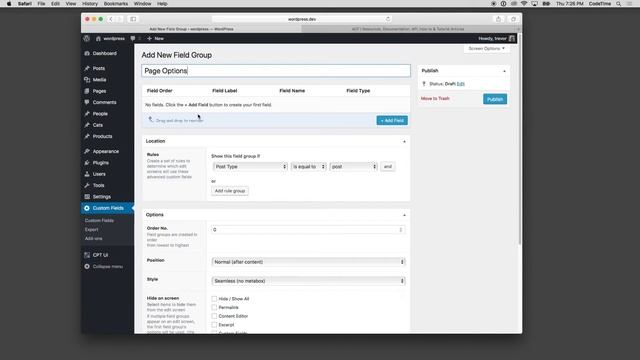640x360 pixels.
Task: Click the Safari share icon
Action: coord(498,19)
